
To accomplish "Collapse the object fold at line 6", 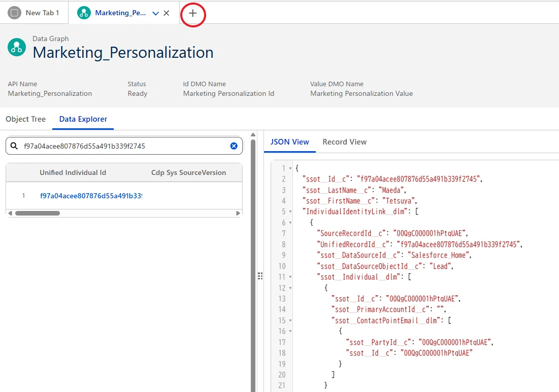I will (290, 223).
